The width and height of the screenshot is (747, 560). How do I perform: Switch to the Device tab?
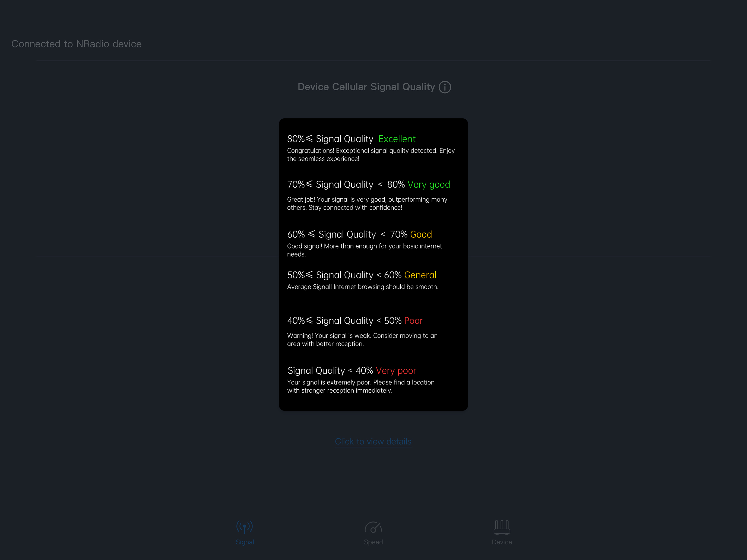click(x=502, y=533)
